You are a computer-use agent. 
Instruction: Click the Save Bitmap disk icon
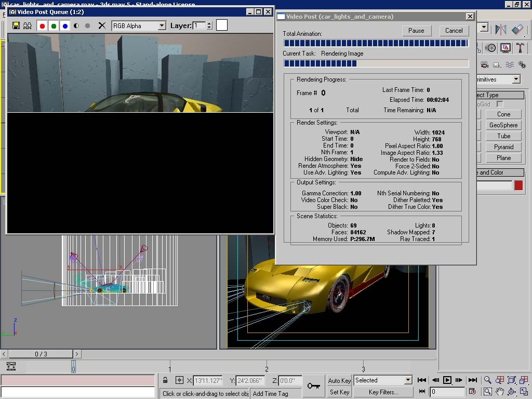click(16, 25)
